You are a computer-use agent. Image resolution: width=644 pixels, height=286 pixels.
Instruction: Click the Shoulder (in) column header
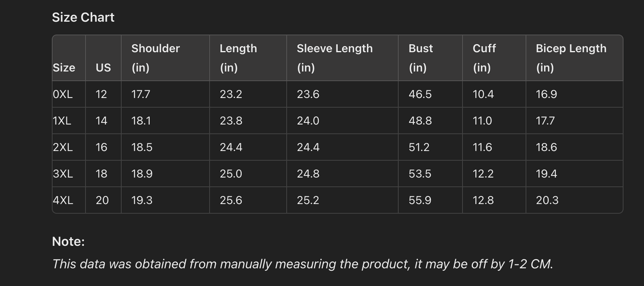click(155, 58)
